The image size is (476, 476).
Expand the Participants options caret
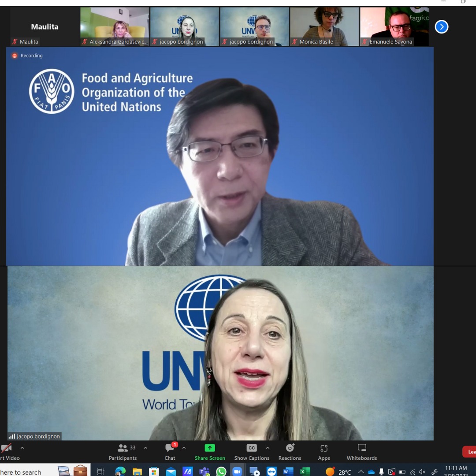[145, 448]
